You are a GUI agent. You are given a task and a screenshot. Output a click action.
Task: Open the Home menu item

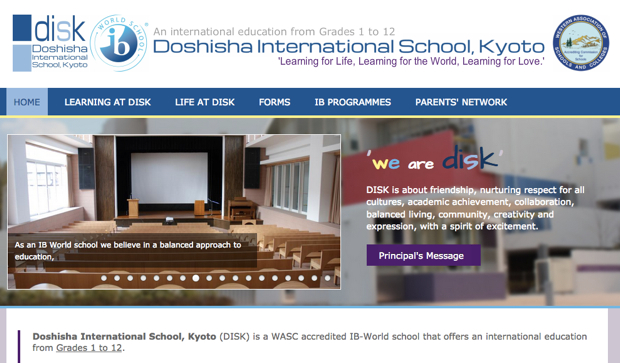click(x=27, y=102)
